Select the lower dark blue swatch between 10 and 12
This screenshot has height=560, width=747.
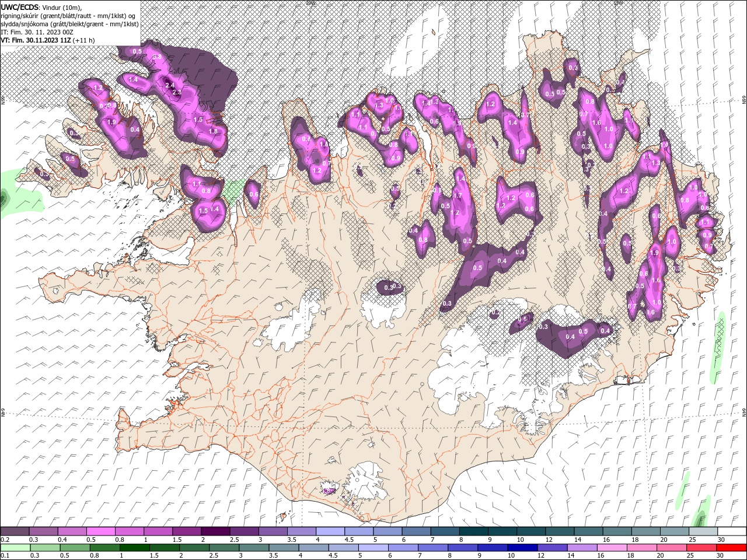tap(521, 548)
